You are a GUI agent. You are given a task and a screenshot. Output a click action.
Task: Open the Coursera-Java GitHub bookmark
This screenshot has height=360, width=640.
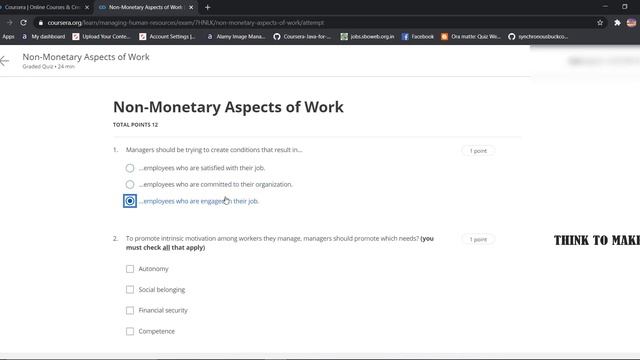tap(302, 37)
